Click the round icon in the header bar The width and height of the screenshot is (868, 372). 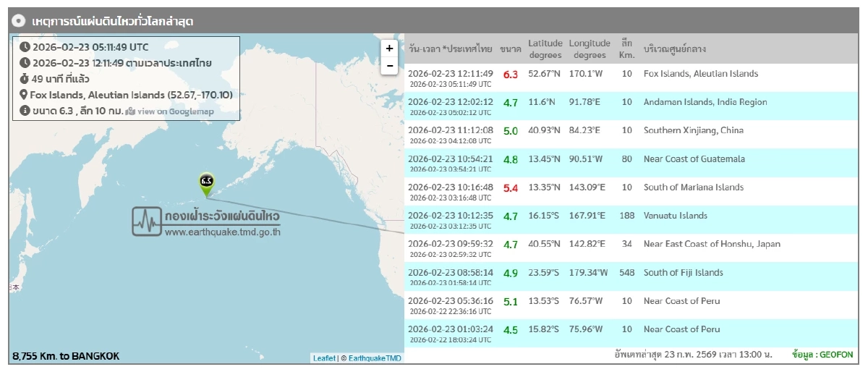[x=20, y=21]
